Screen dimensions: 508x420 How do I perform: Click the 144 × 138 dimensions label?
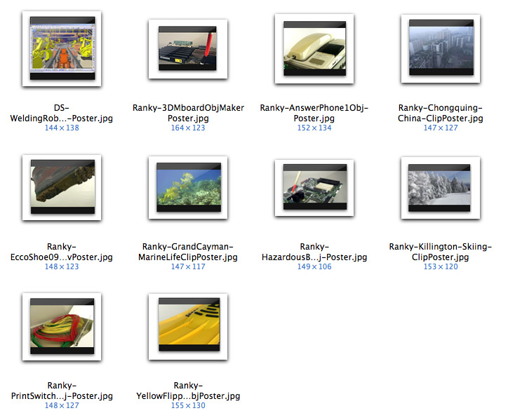62,128
